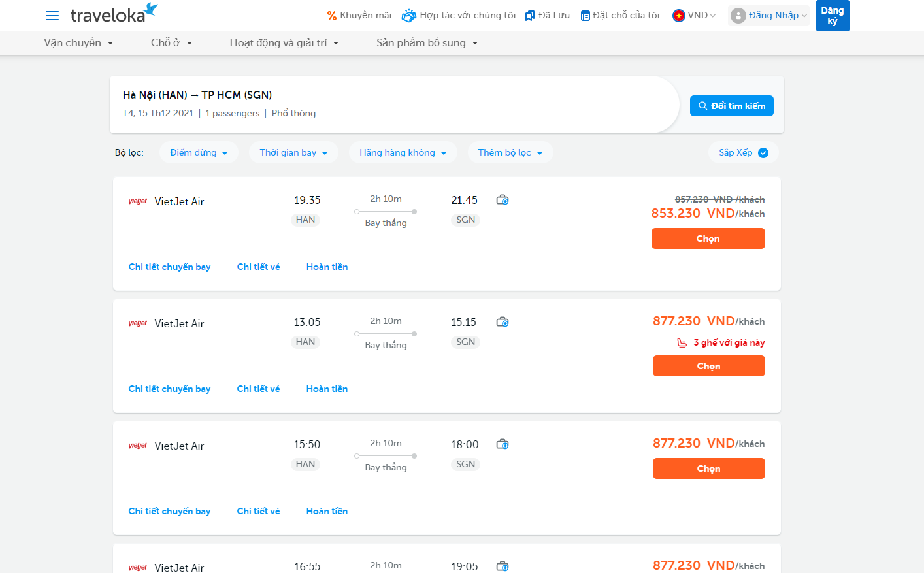Click the Vietnam flag currency icon
This screenshot has width=924, height=573.
point(679,16)
